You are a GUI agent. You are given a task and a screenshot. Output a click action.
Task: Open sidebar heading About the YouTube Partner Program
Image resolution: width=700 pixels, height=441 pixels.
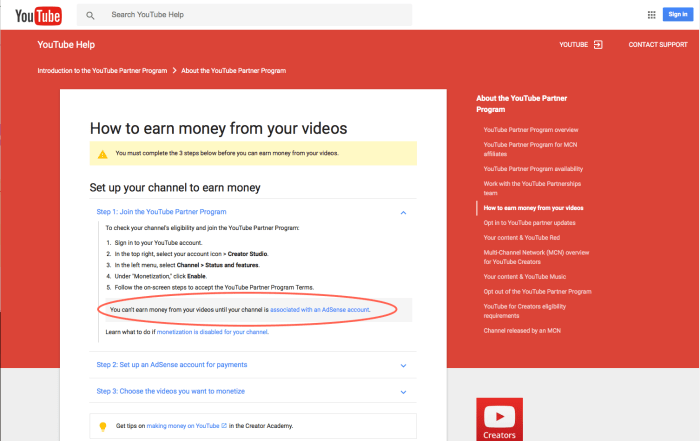(521, 104)
